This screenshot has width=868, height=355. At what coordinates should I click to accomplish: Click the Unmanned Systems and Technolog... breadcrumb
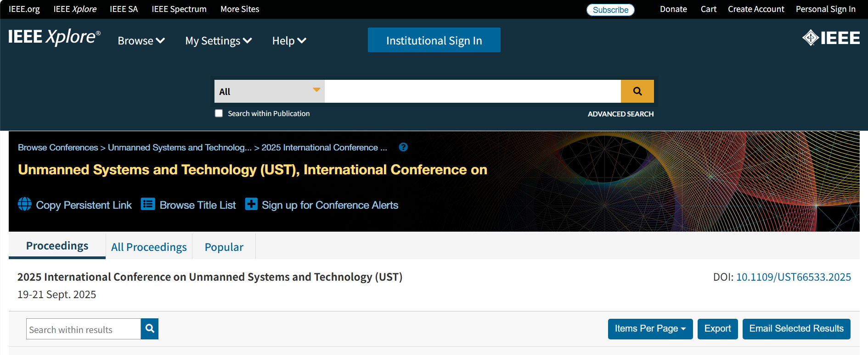click(180, 147)
